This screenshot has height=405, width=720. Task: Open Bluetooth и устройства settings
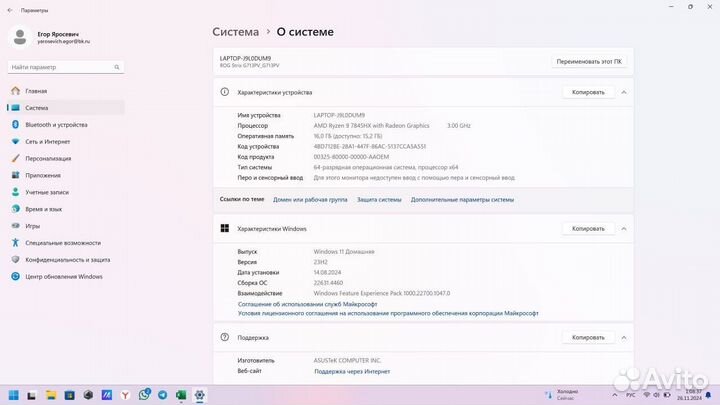[x=65, y=125]
